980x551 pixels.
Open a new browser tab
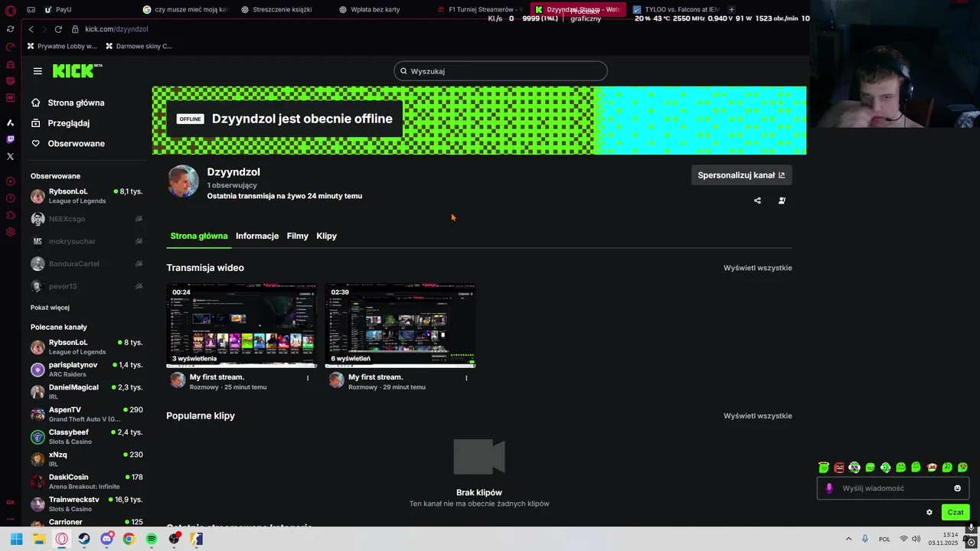click(731, 10)
